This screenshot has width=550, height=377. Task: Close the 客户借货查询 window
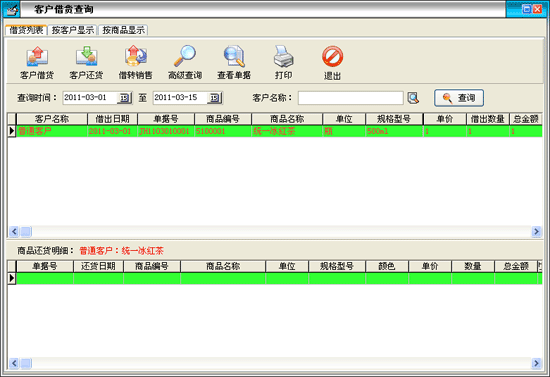(537, 9)
